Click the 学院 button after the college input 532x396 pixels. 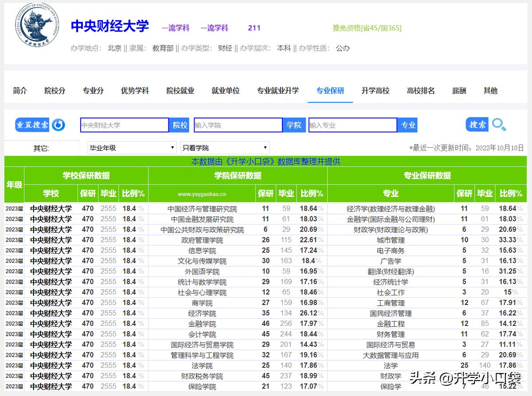(x=294, y=125)
